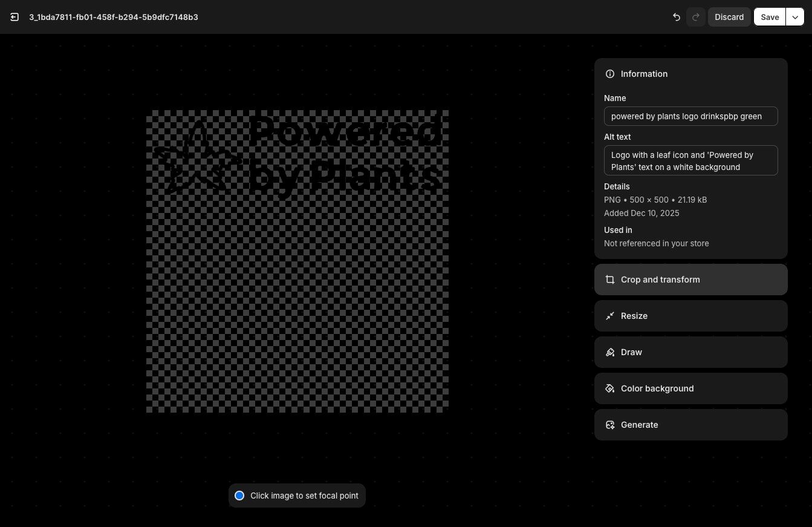Open the Color background paint tool icon

pyautogui.click(x=610, y=388)
